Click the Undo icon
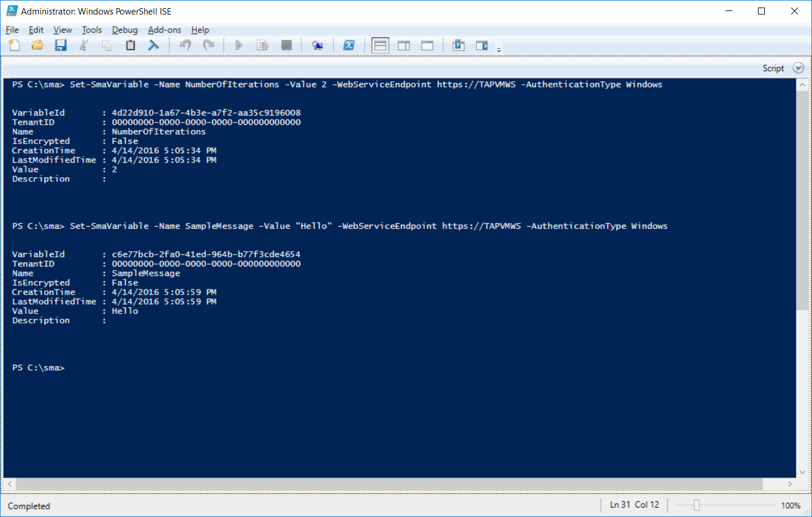This screenshot has height=517, width=812. (185, 45)
